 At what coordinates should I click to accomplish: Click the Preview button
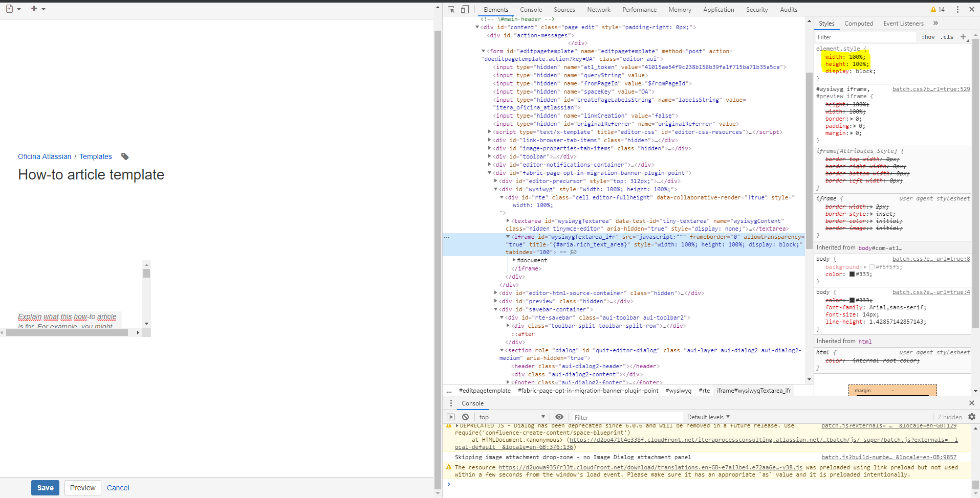82,488
